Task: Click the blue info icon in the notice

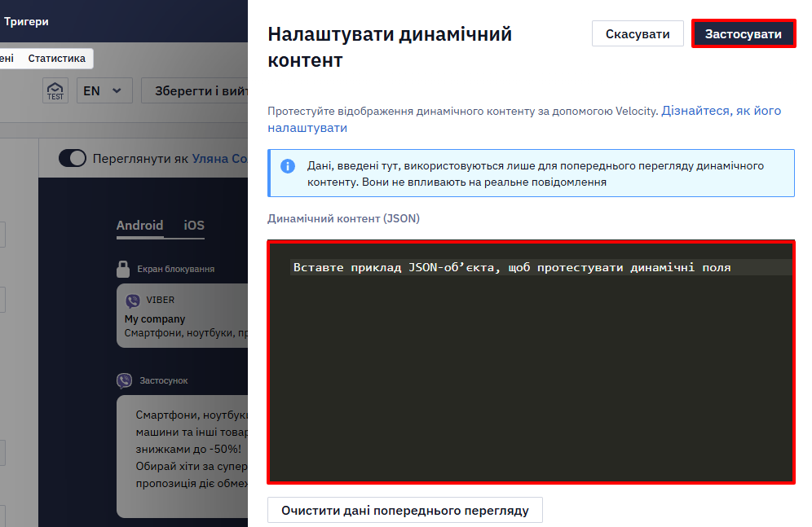Action: click(288, 166)
